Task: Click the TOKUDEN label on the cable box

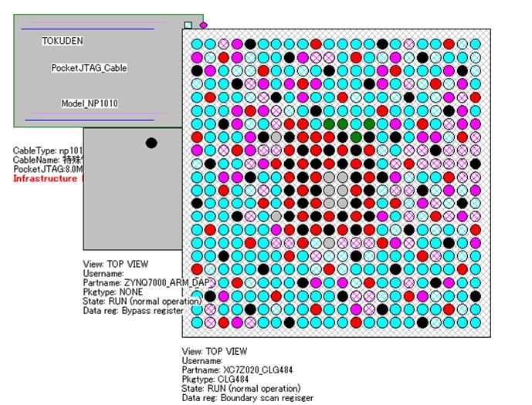Action: click(x=63, y=40)
